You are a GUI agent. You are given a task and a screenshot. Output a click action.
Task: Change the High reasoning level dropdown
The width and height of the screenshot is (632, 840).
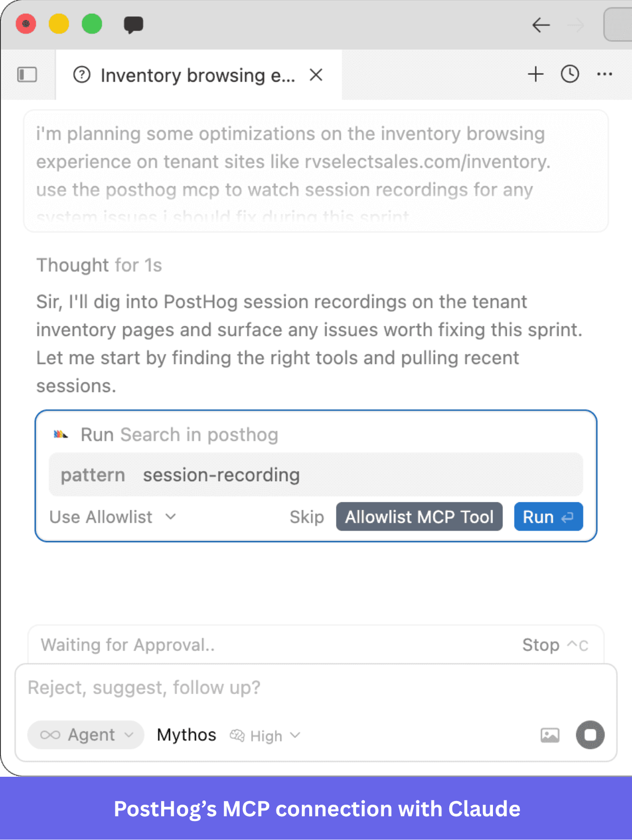tap(265, 736)
